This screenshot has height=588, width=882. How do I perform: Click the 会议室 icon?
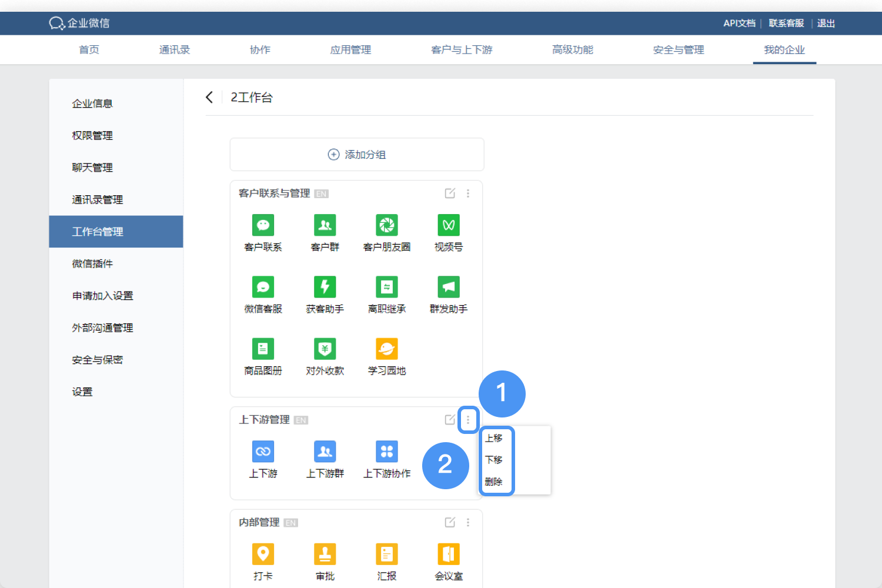coord(448,553)
